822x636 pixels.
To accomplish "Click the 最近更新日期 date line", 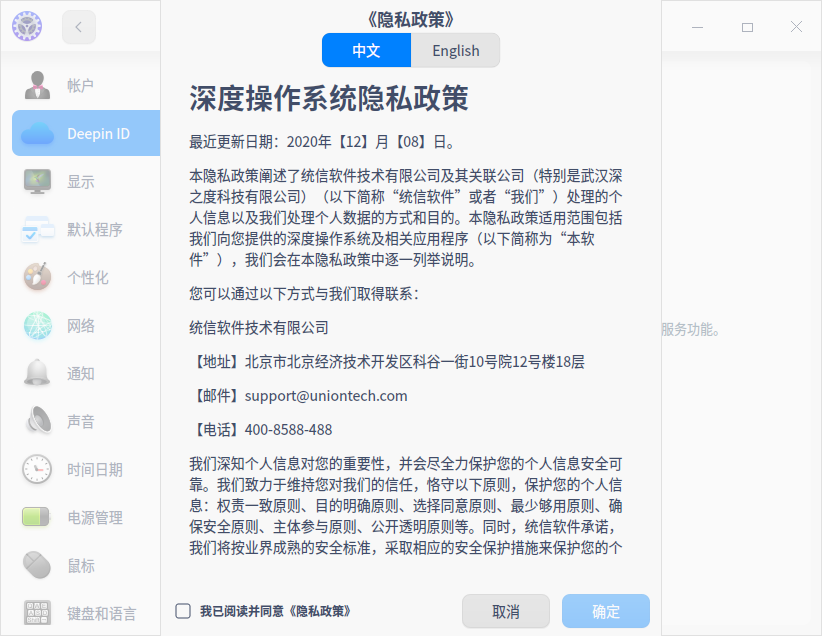I will click(322, 142).
